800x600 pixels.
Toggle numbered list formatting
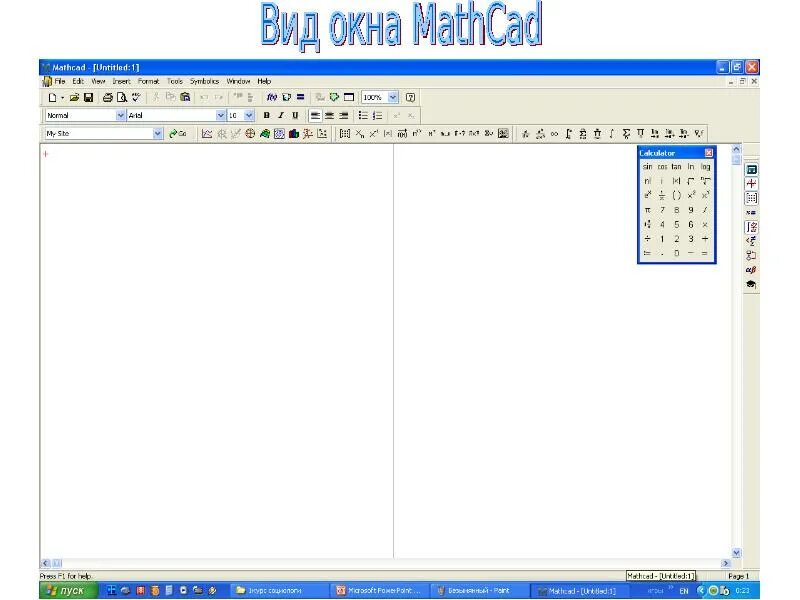pyautogui.click(x=378, y=115)
